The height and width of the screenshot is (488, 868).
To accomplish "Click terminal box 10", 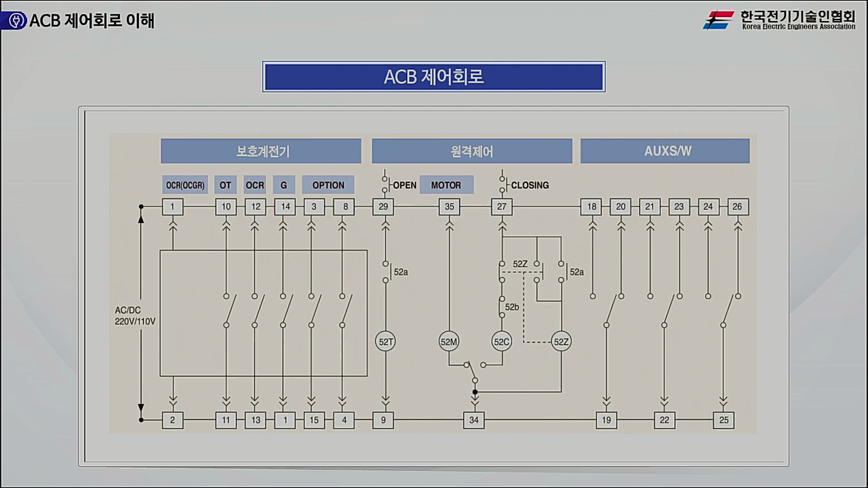I will coord(226,207).
